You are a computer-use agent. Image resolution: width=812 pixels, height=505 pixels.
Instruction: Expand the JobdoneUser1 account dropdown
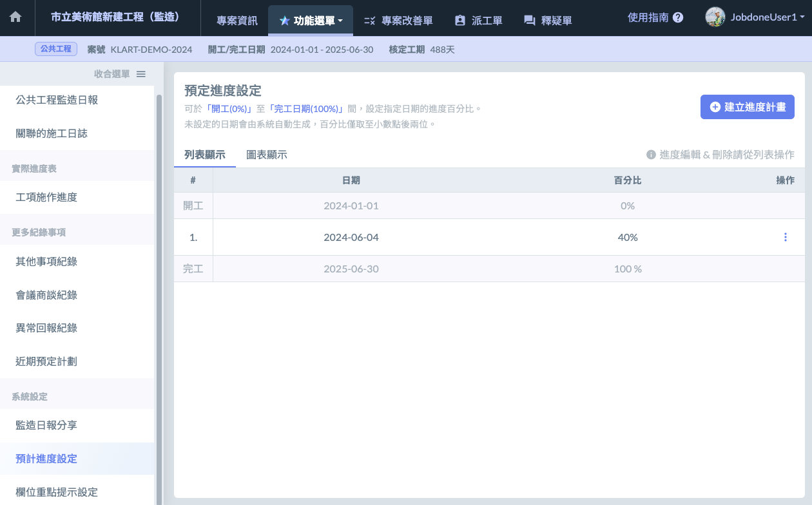[x=768, y=17]
